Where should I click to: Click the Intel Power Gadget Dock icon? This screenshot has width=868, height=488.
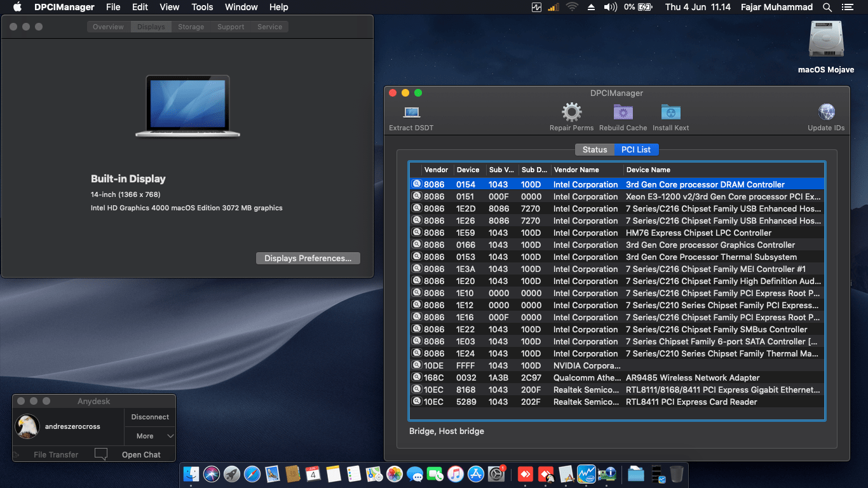587,473
